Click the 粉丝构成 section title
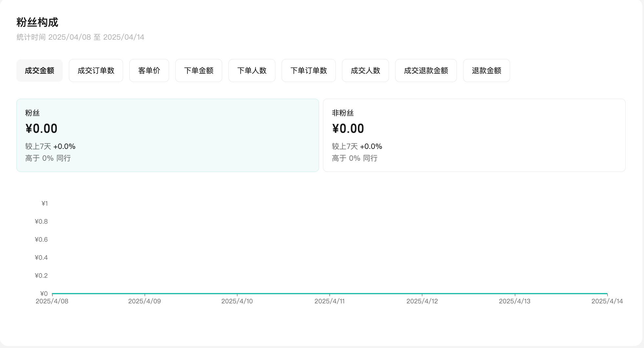Screen dimensions: 644x348 tap(37, 22)
